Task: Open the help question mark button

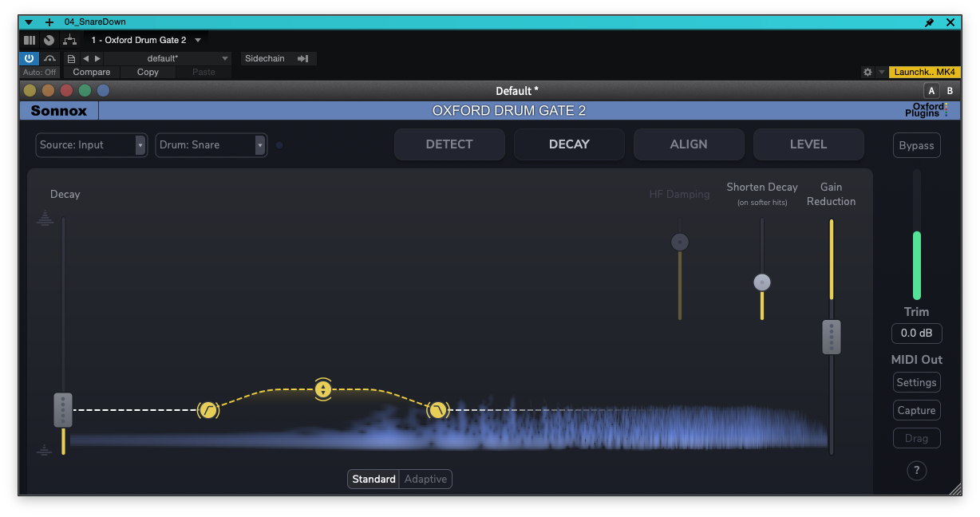Action: click(917, 470)
